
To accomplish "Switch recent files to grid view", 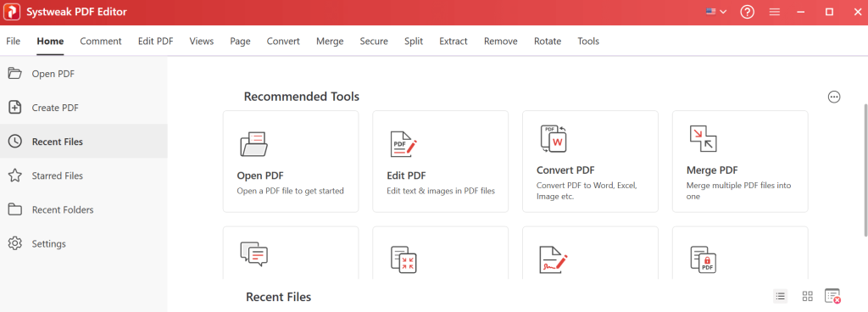I will point(808,297).
